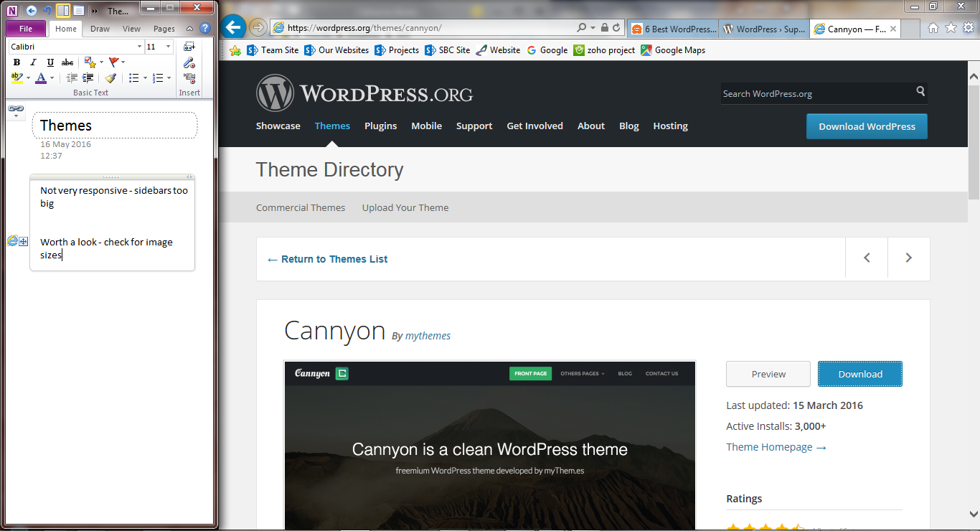Toggle underline text formatting
980x531 pixels.
(x=50, y=62)
